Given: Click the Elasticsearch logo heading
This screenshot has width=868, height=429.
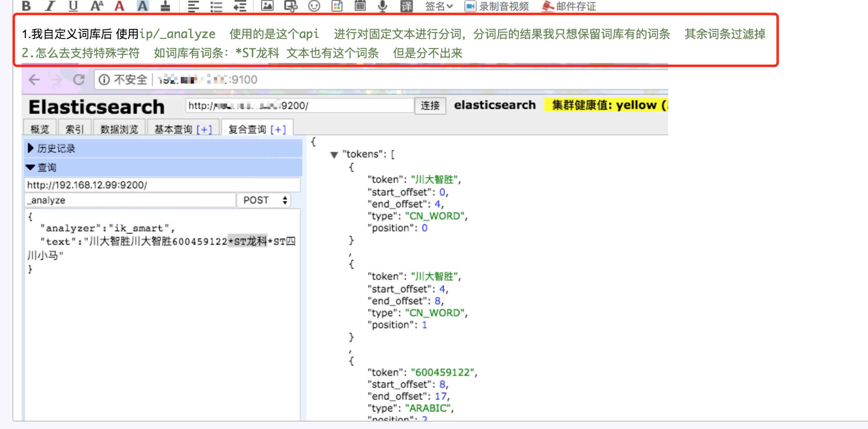Looking at the screenshot, I should click(x=97, y=107).
